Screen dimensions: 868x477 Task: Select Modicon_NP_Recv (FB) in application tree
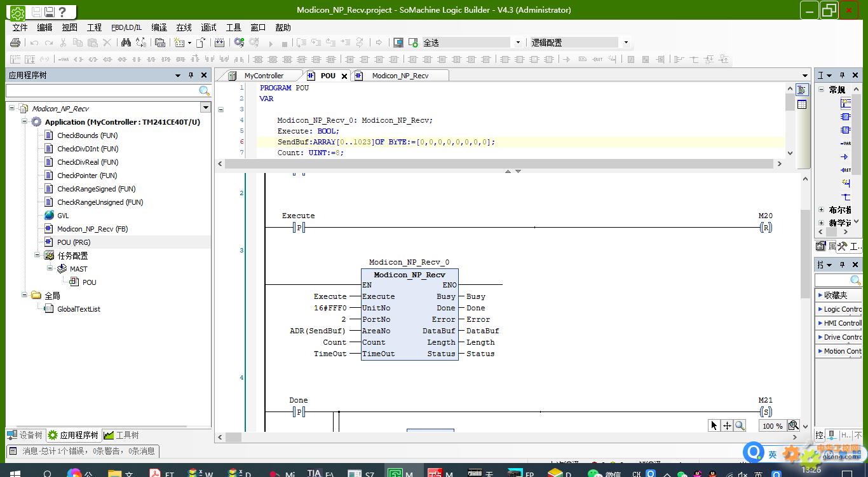tap(92, 229)
